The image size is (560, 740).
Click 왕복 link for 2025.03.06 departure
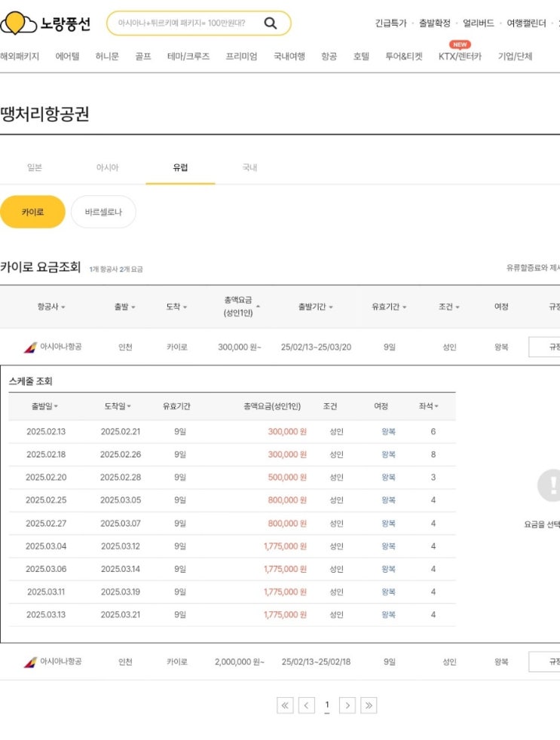(389, 569)
